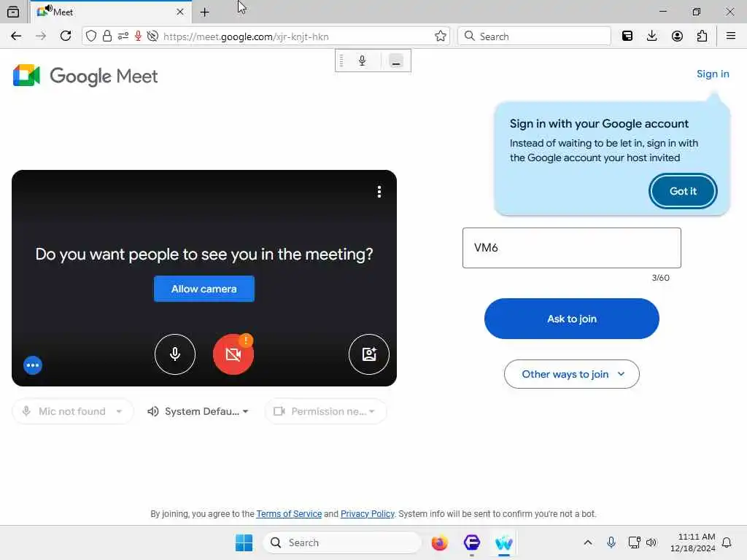Open the blue W app in taskbar
The width and height of the screenshot is (747, 560).
pos(503,542)
